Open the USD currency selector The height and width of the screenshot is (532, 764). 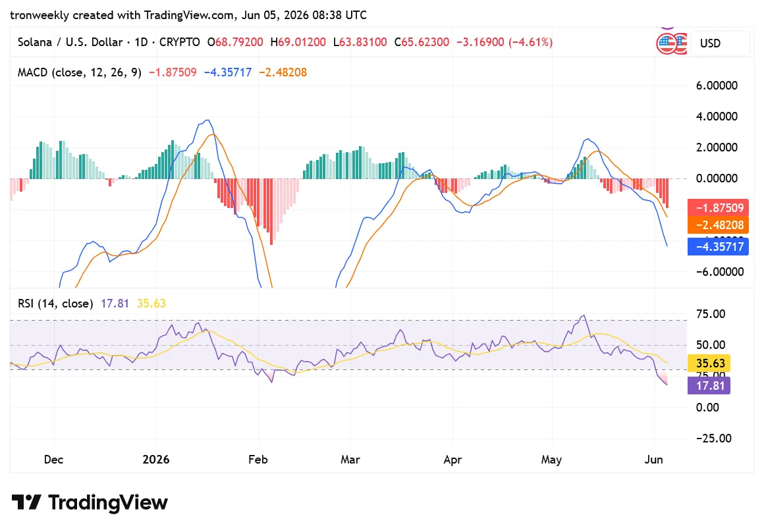click(720, 43)
